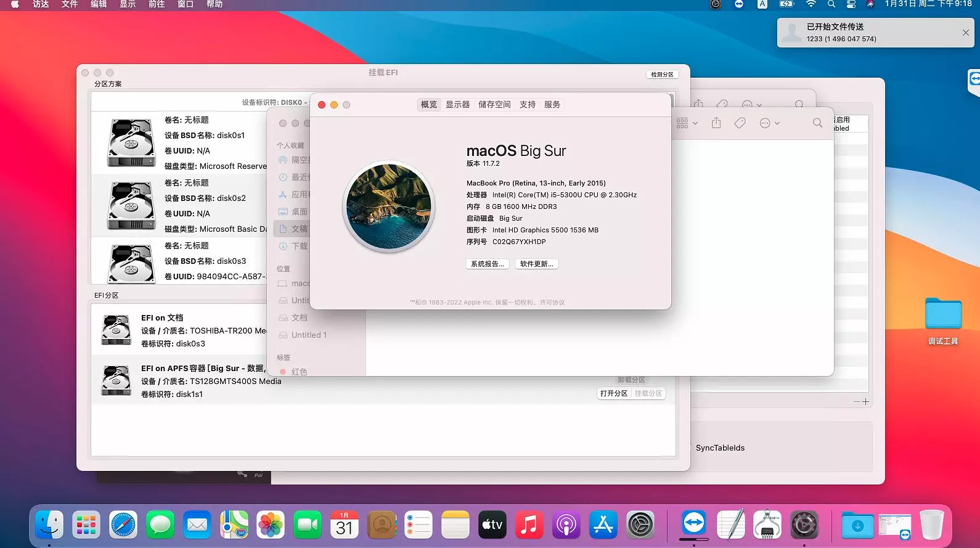Open the Apple TV app in Dock
Screen dimensions: 980x548
(x=492, y=525)
